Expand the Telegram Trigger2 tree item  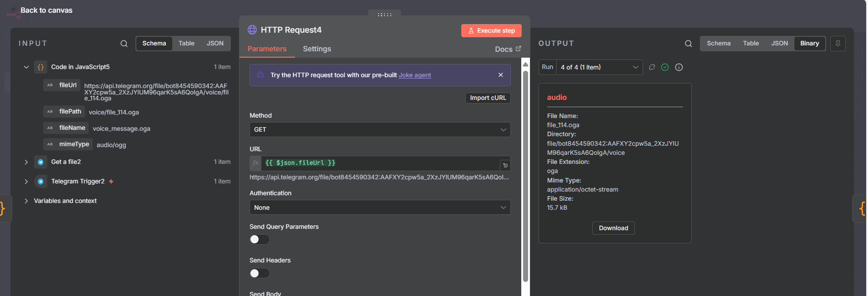[x=26, y=182]
